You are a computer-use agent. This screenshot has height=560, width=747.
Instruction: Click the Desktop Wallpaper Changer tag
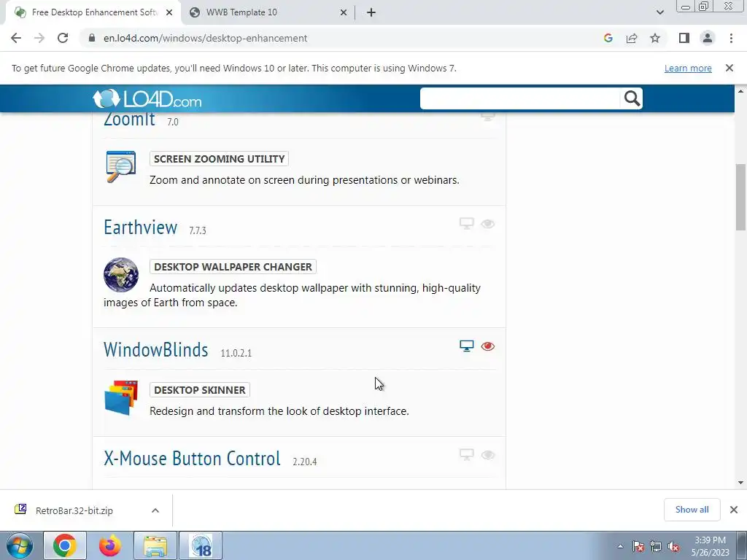(233, 267)
